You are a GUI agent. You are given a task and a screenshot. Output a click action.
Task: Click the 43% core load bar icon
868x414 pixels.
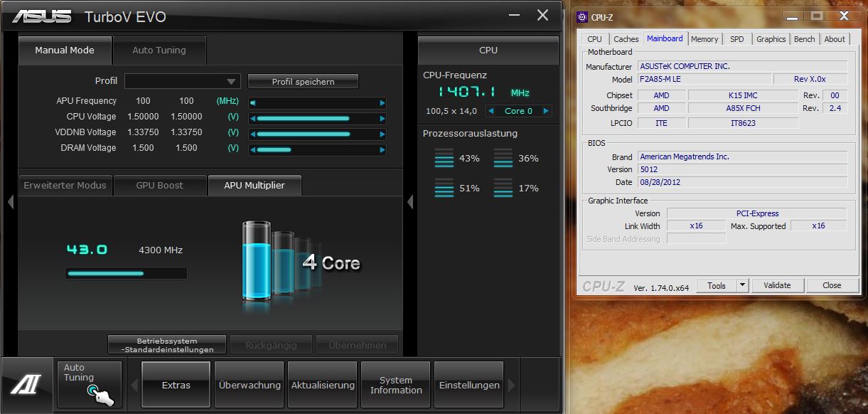click(x=444, y=158)
